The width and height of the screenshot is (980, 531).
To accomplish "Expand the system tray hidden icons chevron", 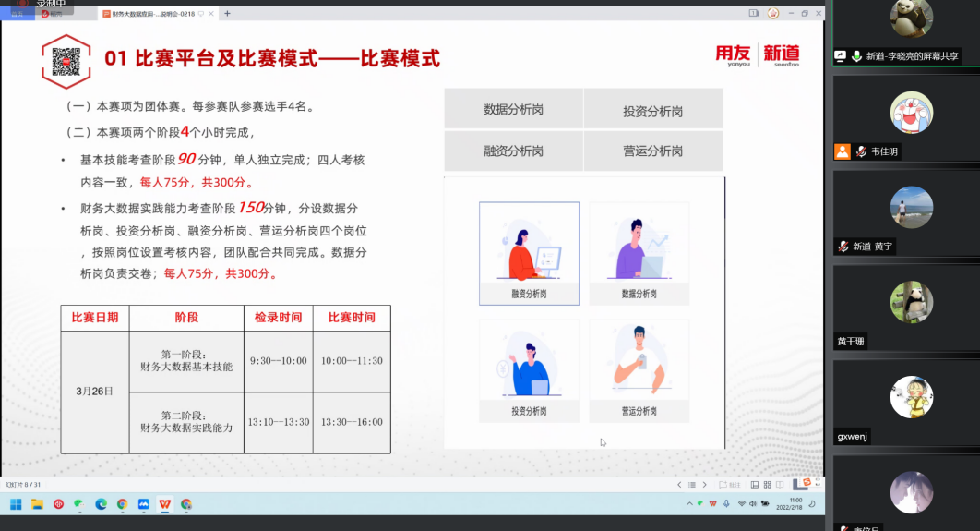I will (x=688, y=504).
